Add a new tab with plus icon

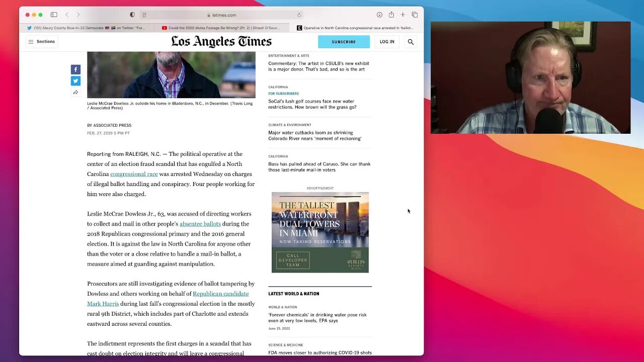403,15
